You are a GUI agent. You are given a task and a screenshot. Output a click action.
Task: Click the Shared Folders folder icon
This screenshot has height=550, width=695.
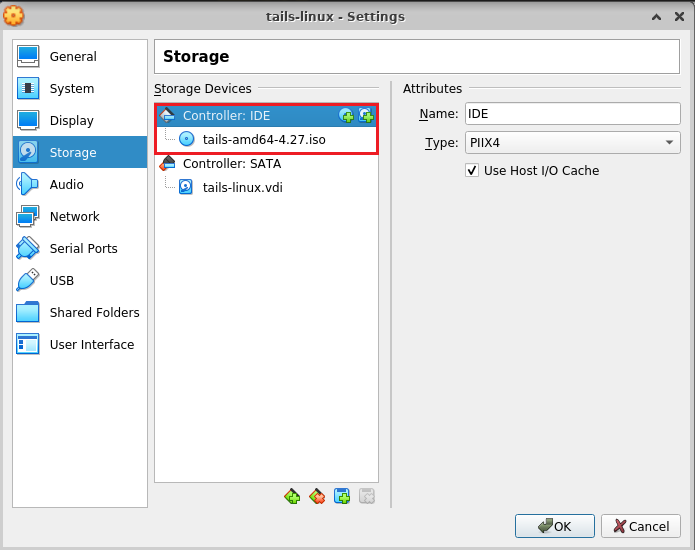click(x=28, y=312)
